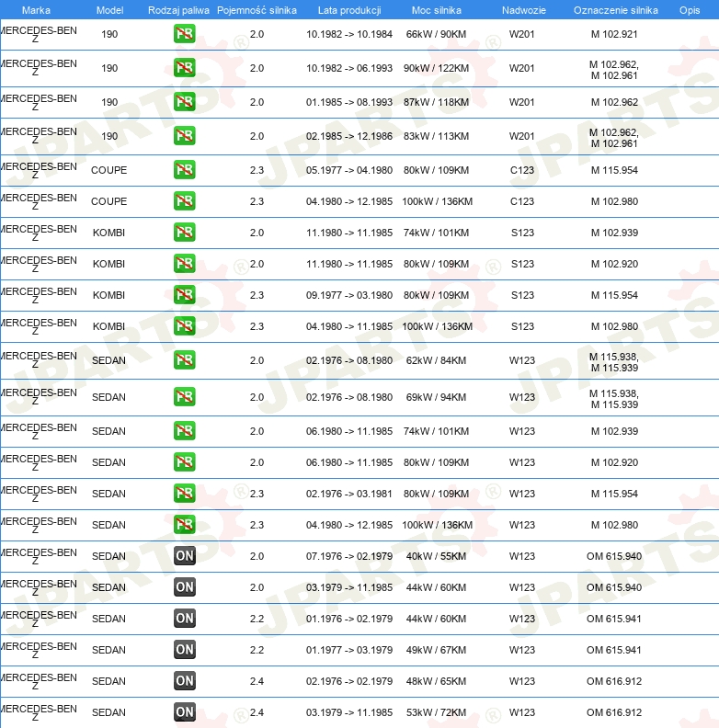Click the ON diesel icon in the 49kW / 67KM row
The height and width of the screenshot is (728, 719).
[185, 650]
